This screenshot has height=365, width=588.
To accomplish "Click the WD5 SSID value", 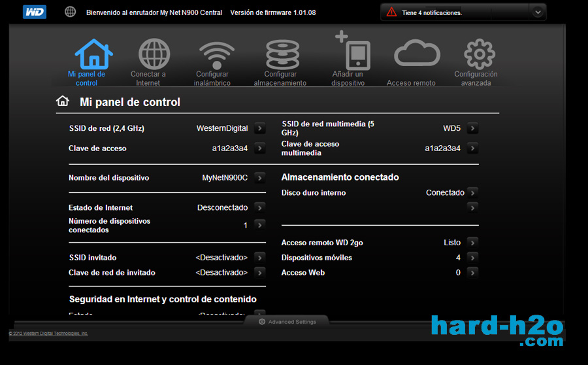I will click(451, 128).
